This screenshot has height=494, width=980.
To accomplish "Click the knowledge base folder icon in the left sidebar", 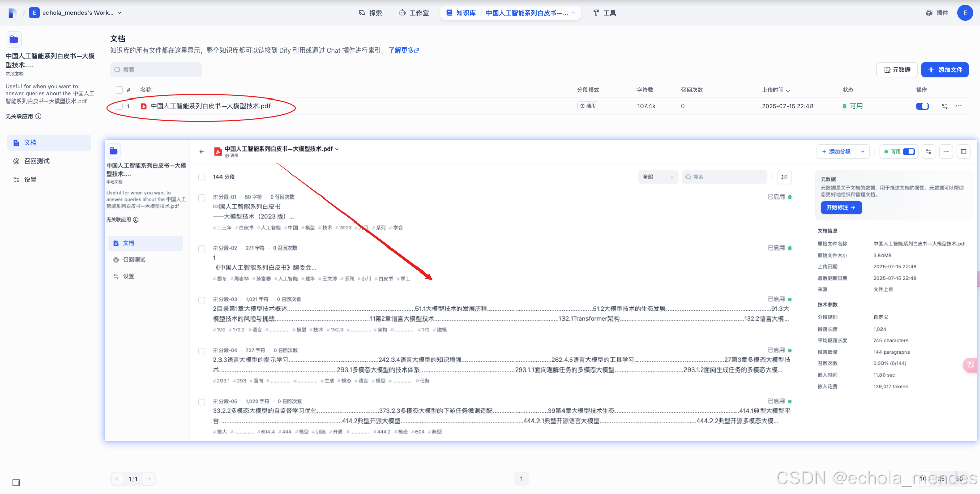I will click(x=14, y=39).
